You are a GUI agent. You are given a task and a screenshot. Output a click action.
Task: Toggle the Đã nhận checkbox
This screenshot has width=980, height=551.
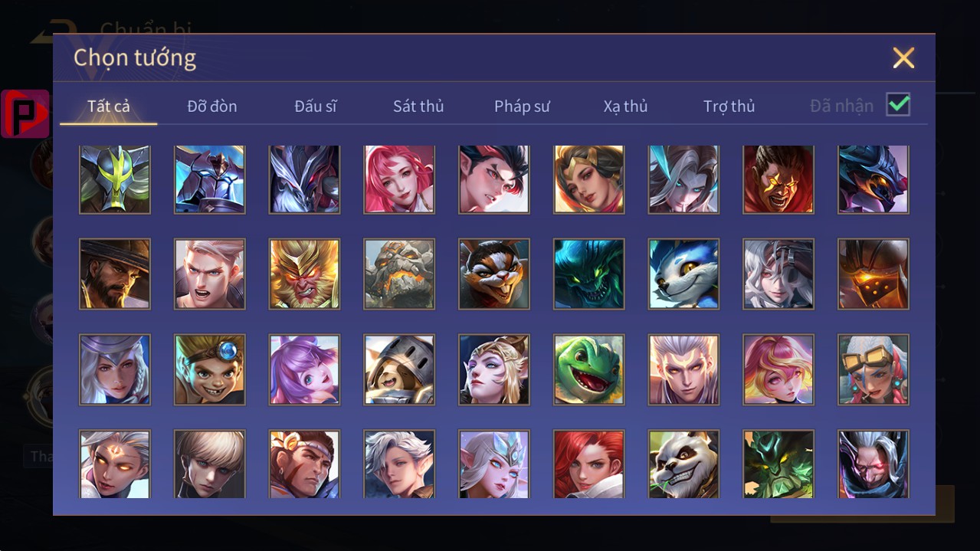tap(898, 105)
